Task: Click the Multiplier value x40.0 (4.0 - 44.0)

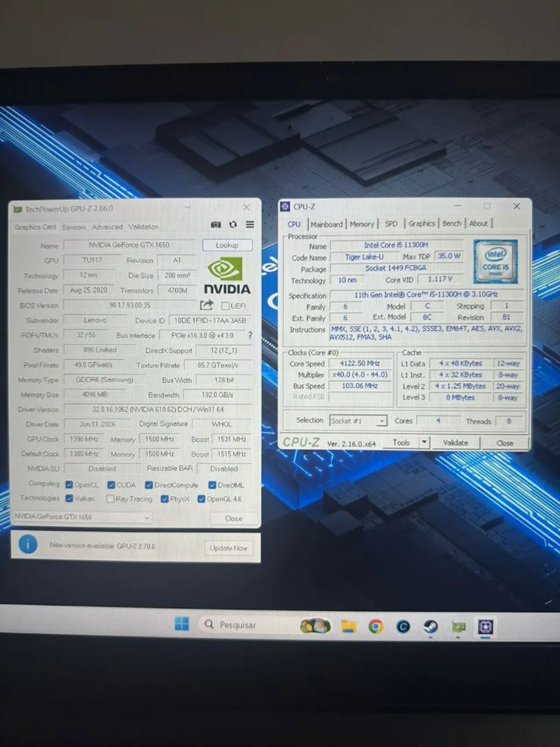Action: (x=359, y=375)
